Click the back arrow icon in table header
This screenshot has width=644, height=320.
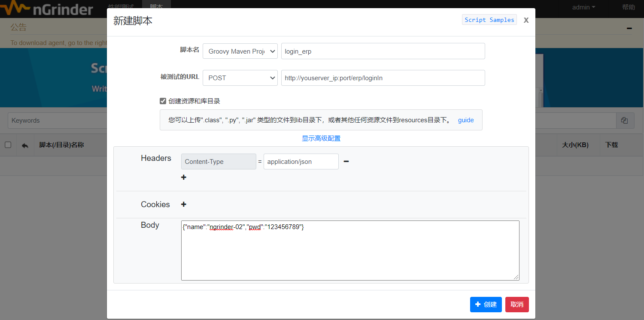[25, 145]
